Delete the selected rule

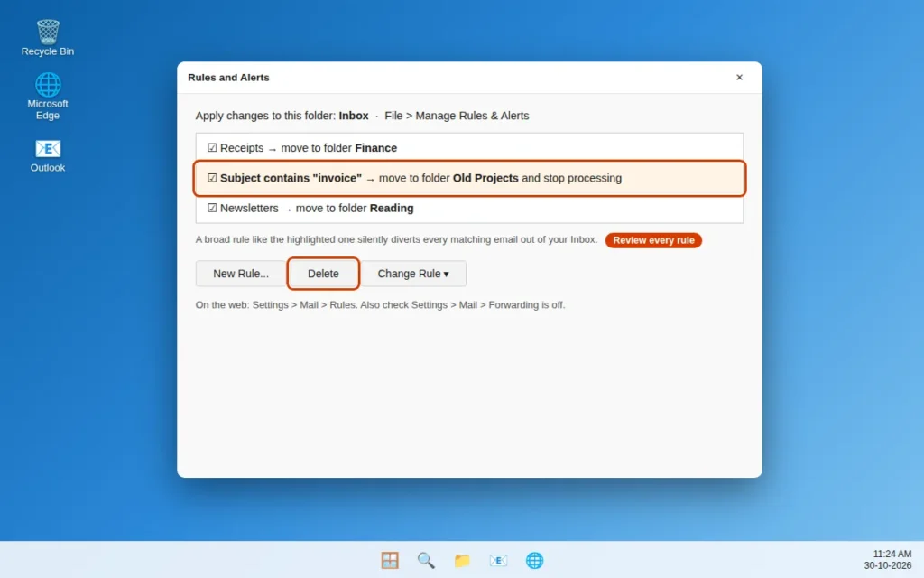click(x=323, y=274)
